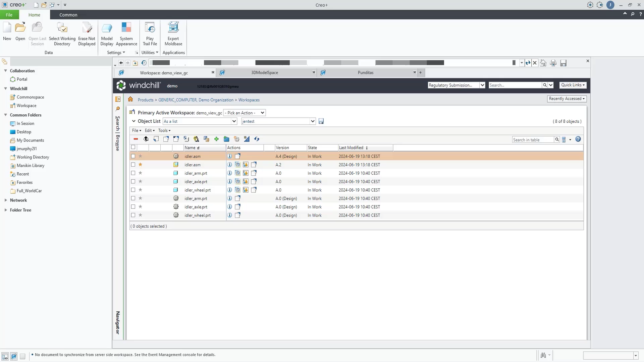The width and height of the screenshot is (644, 362).
Task: Click the Windchill Search input field
Action: point(515,85)
